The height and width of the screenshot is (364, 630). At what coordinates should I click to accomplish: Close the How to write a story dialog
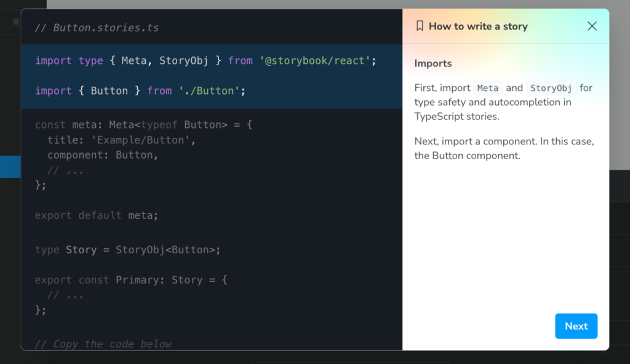coord(592,26)
